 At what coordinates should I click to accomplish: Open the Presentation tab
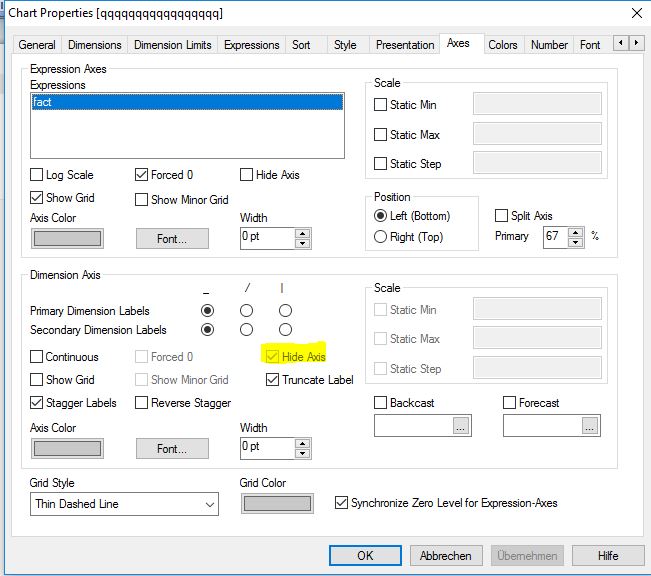[405, 45]
